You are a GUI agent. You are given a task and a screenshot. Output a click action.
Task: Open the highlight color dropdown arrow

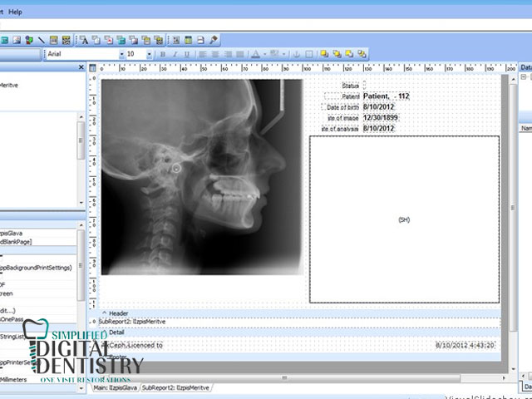[283, 54]
